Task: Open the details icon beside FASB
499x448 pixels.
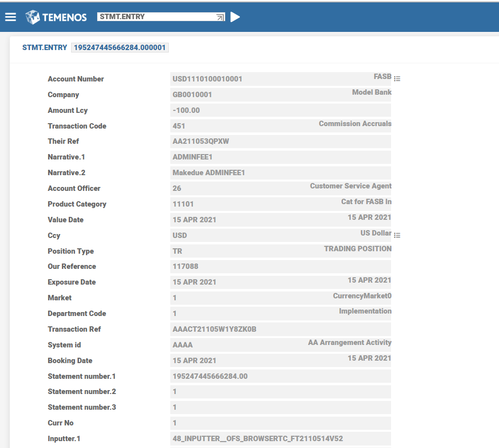Action: point(397,79)
